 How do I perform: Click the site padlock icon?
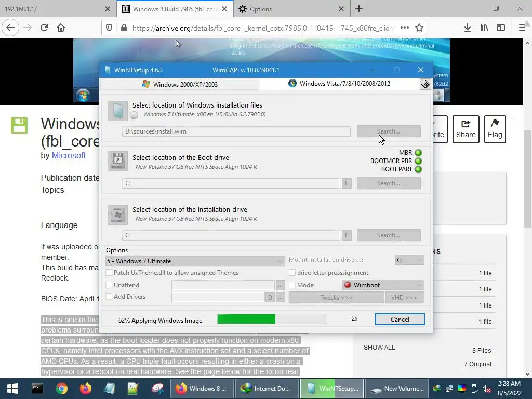coord(124,28)
